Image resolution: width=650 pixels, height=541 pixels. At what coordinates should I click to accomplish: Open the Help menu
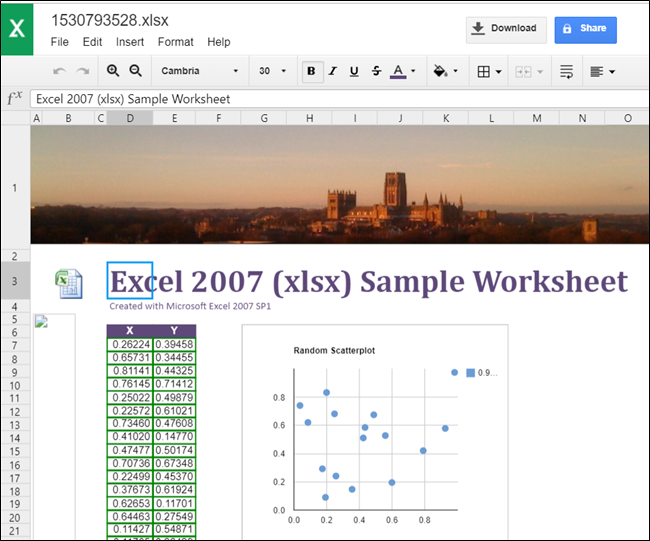point(218,42)
